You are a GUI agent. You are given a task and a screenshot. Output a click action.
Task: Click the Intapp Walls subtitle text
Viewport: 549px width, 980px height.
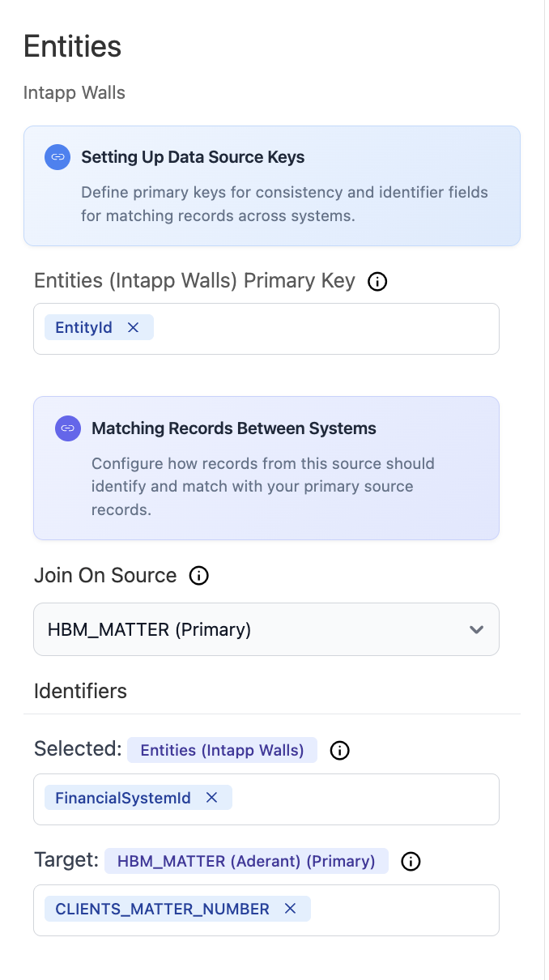coord(74,92)
